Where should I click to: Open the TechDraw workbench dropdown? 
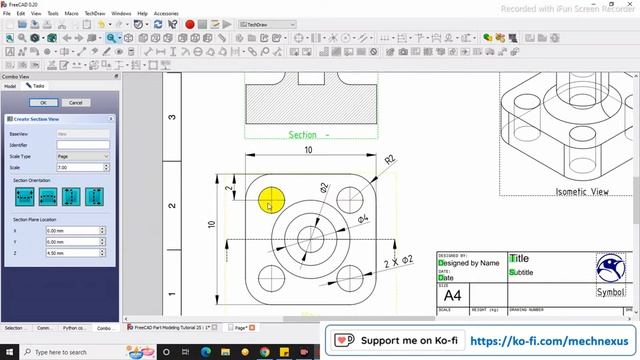click(x=267, y=24)
